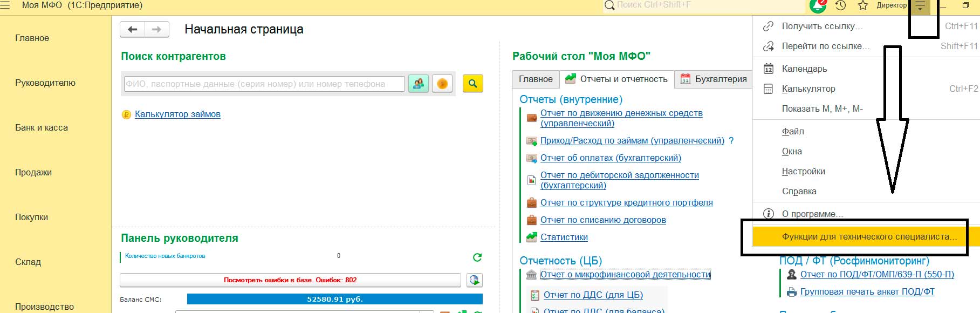
Task: Select Получить ссылку menu item
Action: [x=866, y=26]
